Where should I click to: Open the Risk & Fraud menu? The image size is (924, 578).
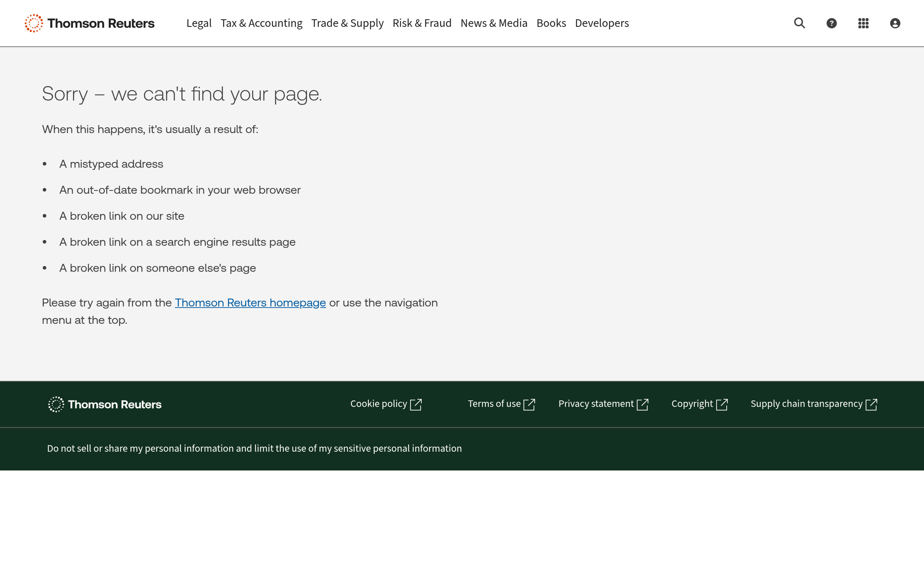422,23
